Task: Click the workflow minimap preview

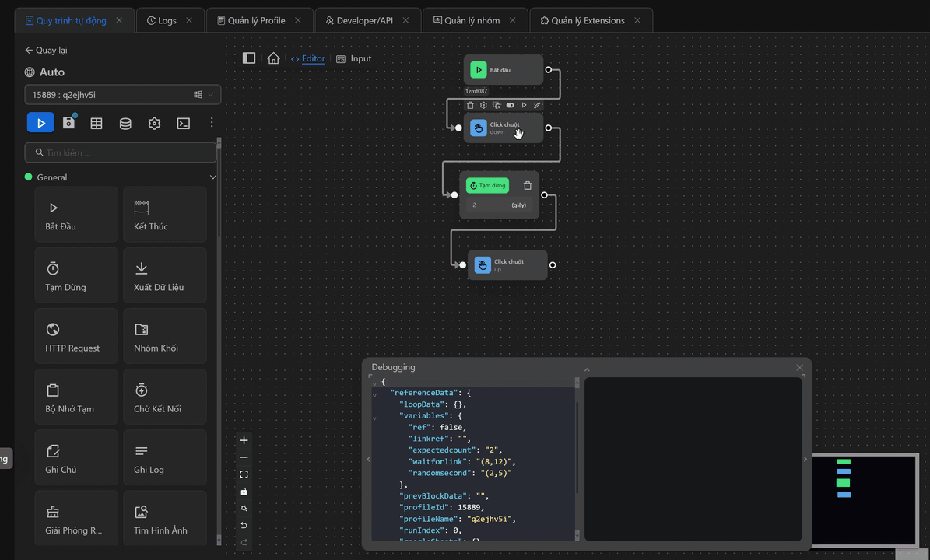Action: [865, 499]
